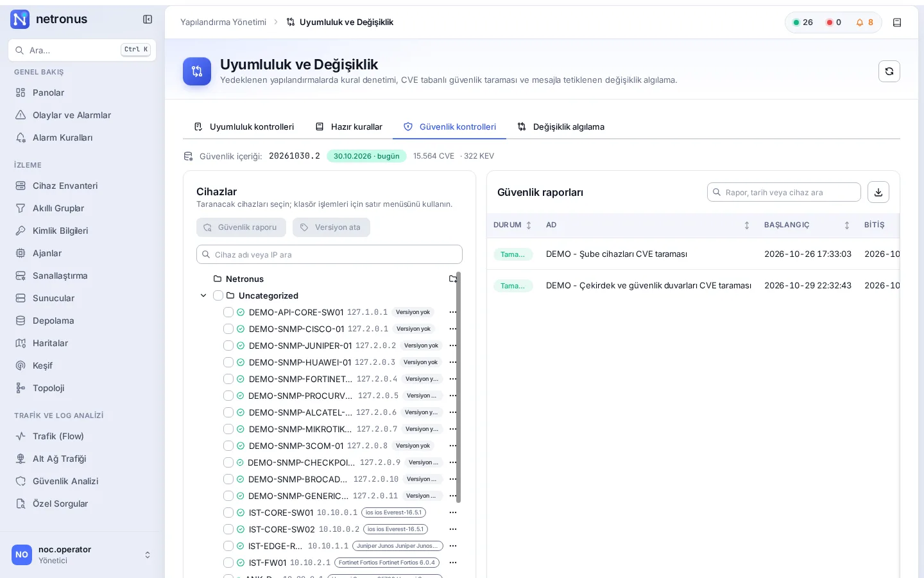924x578 pixels.
Task: Open the bell alerts counter showing 8
Action: point(864,22)
